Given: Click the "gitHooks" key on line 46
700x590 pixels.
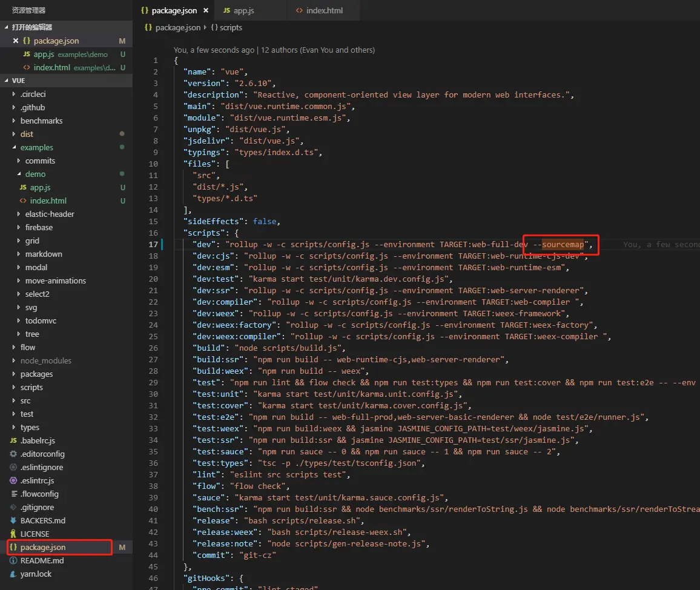Looking at the screenshot, I should coord(206,578).
